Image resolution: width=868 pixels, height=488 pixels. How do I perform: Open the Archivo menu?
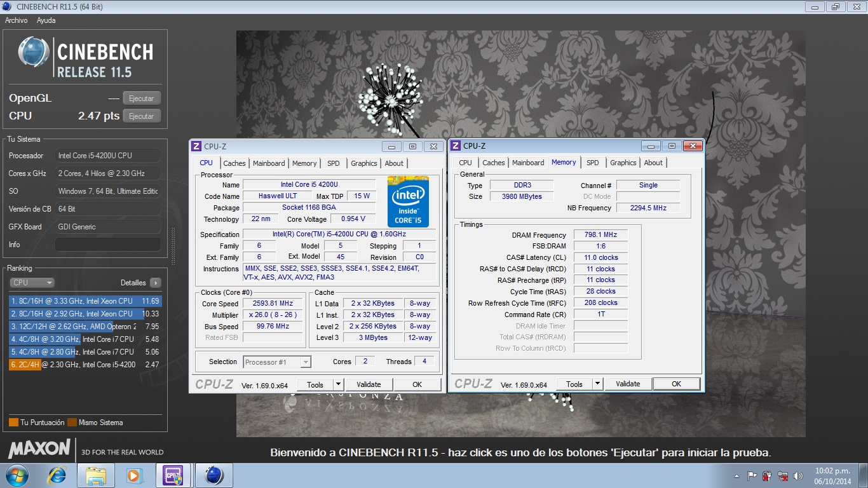[x=17, y=20]
